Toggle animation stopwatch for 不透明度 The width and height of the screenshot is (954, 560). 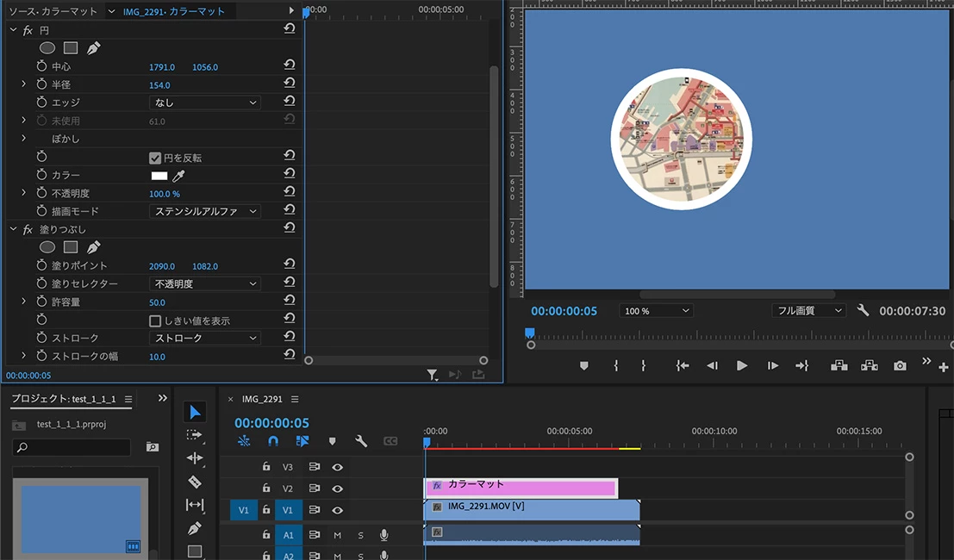pyautogui.click(x=41, y=193)
